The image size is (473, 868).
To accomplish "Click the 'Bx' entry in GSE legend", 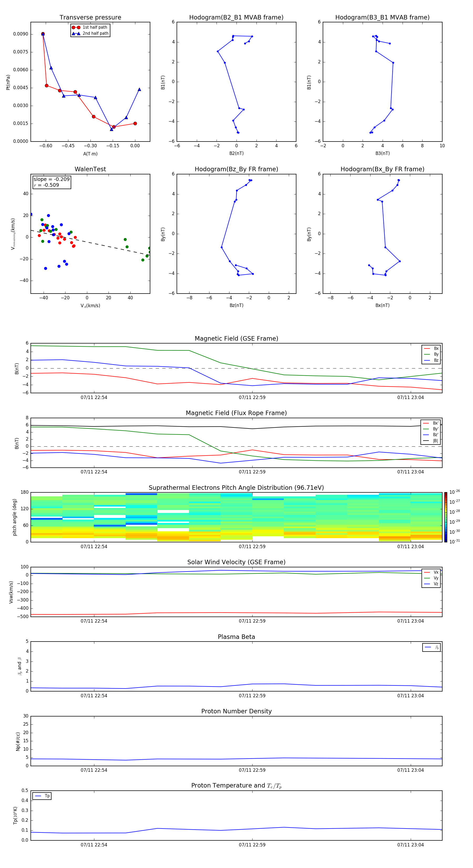I will point(431,349).
